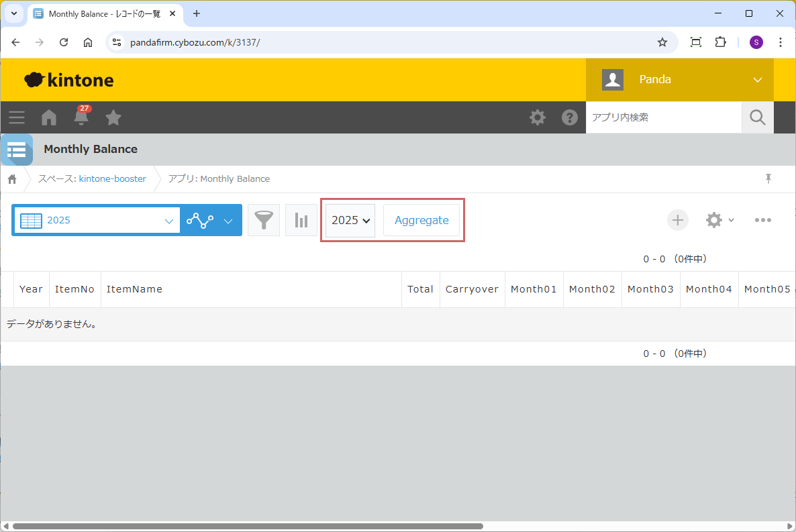Image resolution: width=796 pixels, height=532 pixels.
Task: Pin the breadcrumb bar with pushpin
Action: coord(768,178)
